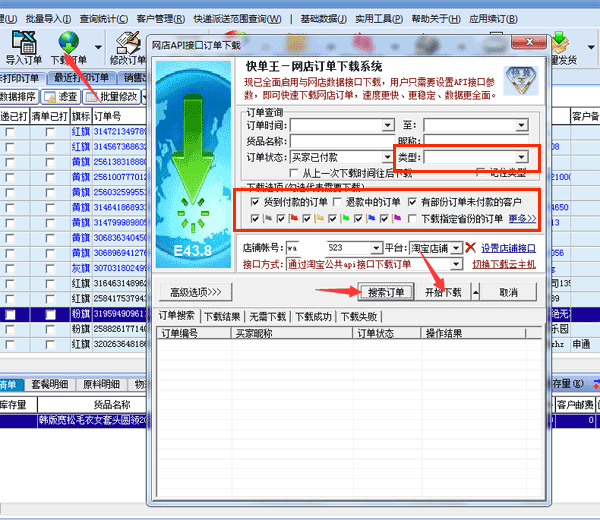Uncheck the blue flag checkbox

358,218
